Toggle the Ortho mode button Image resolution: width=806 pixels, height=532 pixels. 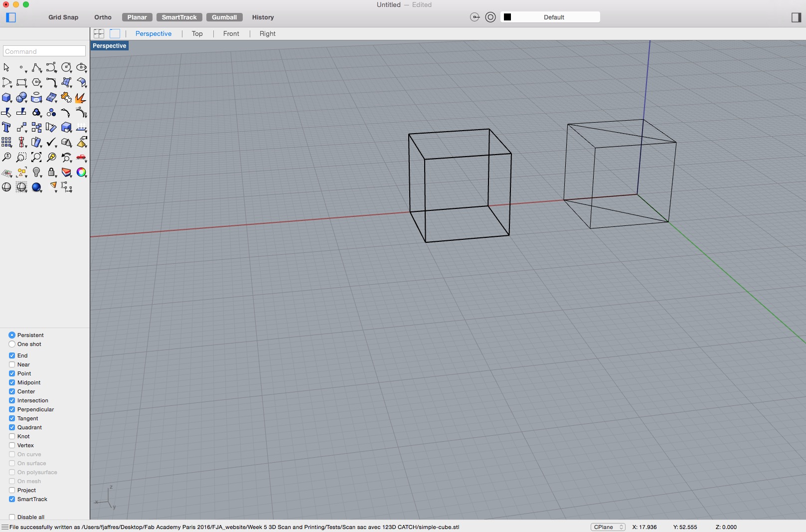point(103,17)
